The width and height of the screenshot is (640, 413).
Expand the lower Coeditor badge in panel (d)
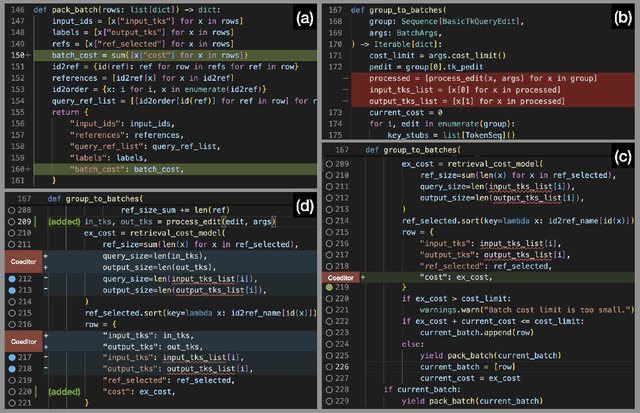[23, 341]
